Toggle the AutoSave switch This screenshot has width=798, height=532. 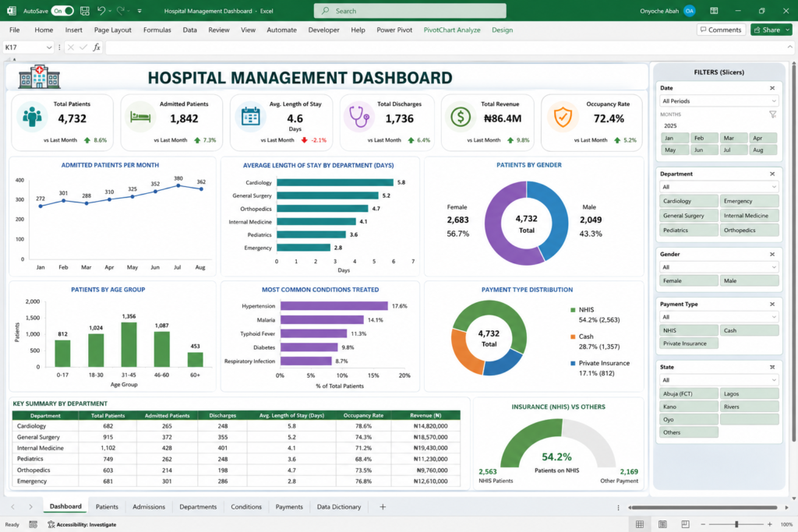tap(62, 11)
